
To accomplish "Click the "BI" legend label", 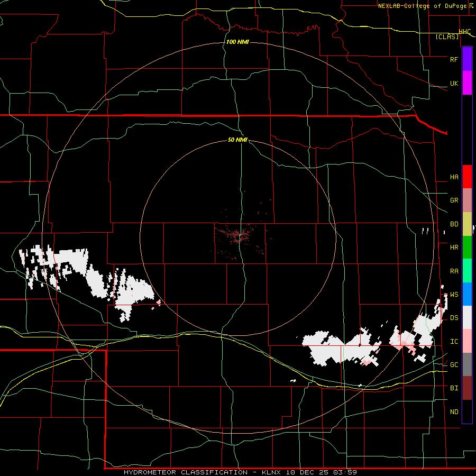I will (454, 388).
